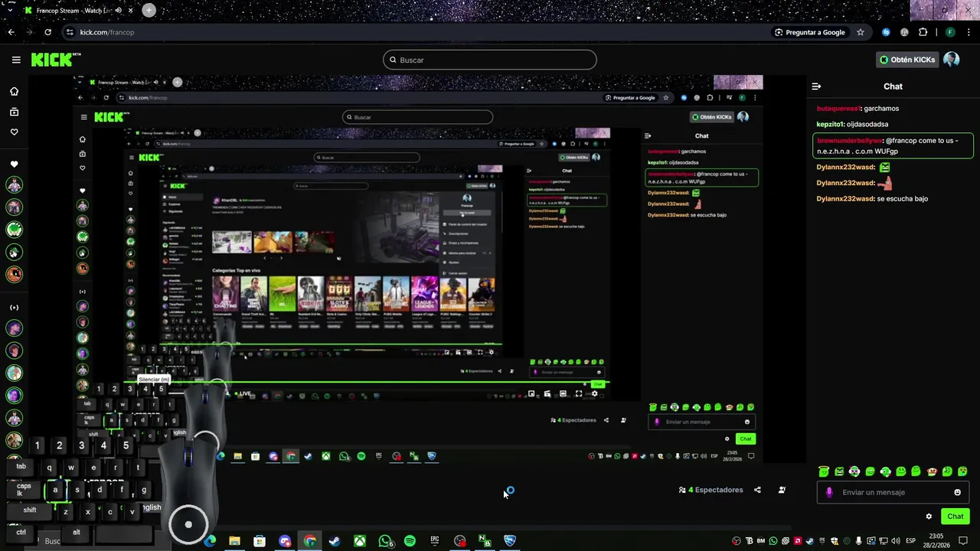Go back in browser history
Screen dimensions: 980x551
[x=11, y=32]
